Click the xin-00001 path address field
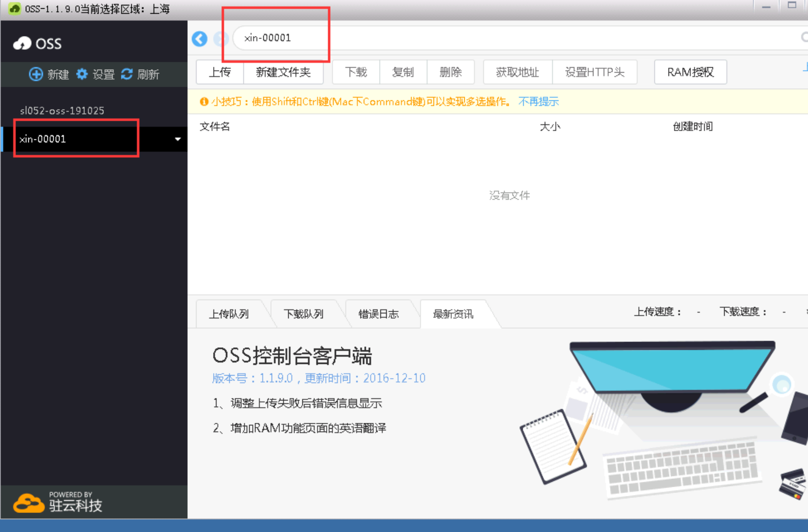Image resolution: width=808 pixels, height=532 pixels. [x=517, y=38]
